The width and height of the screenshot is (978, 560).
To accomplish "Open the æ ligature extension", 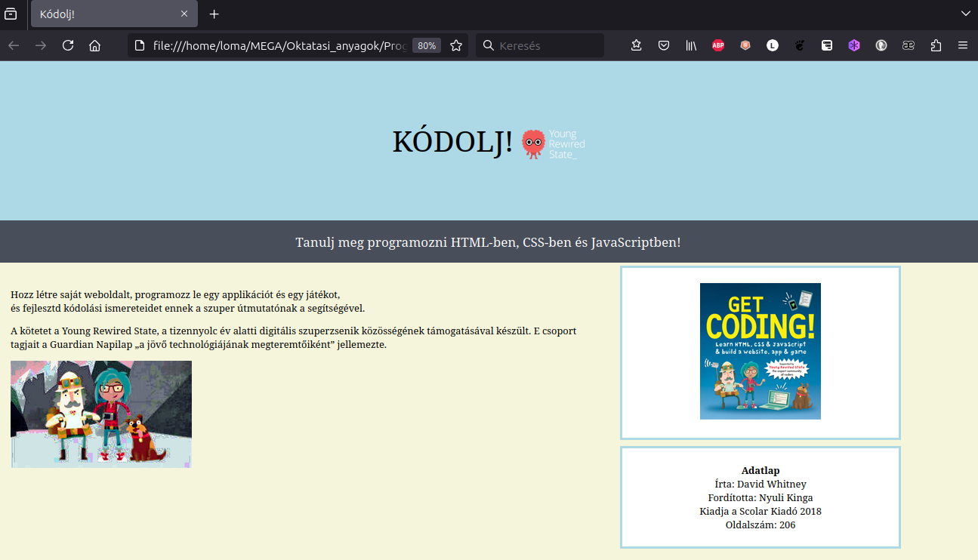I will point(909,45).
